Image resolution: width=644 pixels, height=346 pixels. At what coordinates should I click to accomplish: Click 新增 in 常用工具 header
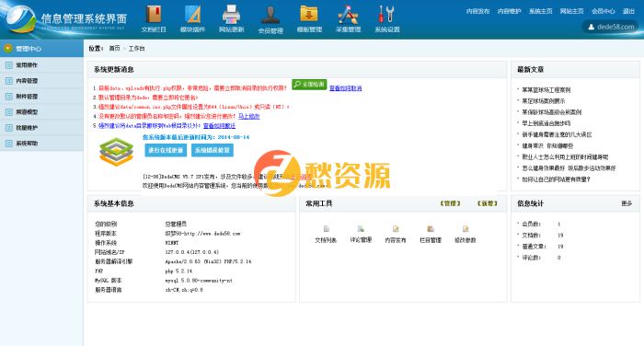tap(487, 203)
